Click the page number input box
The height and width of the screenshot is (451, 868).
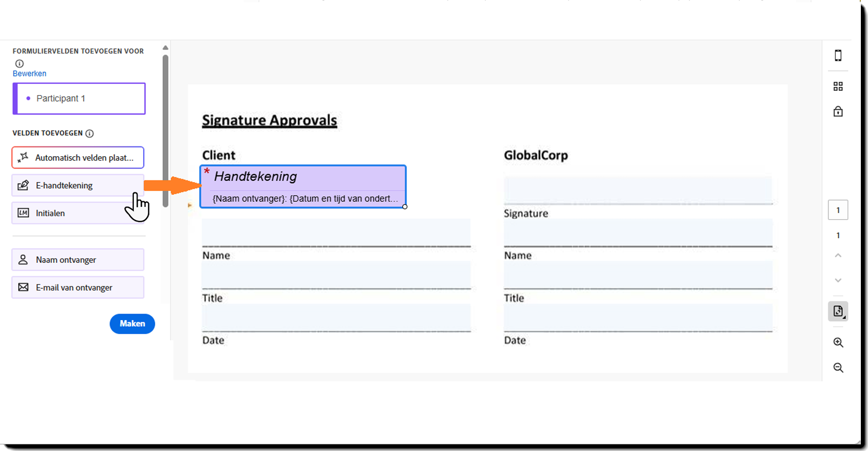point(838,210)
